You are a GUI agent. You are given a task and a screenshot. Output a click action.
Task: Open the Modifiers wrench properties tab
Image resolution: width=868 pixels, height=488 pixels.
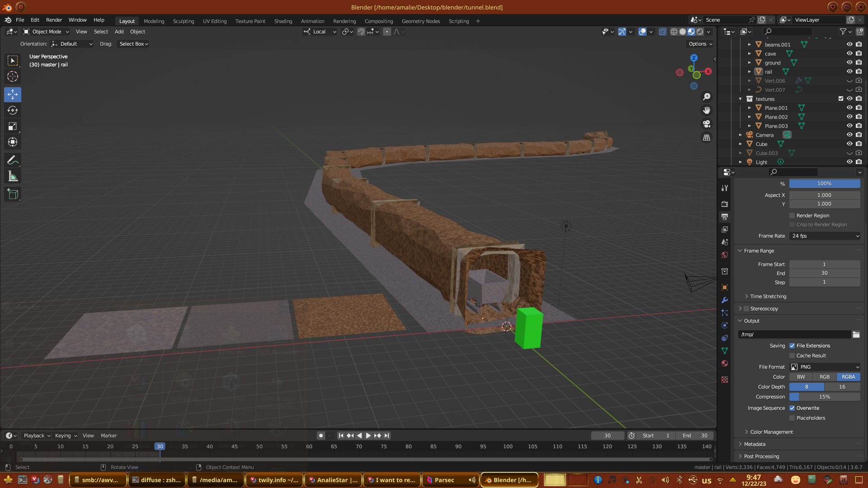pos(725,300)
